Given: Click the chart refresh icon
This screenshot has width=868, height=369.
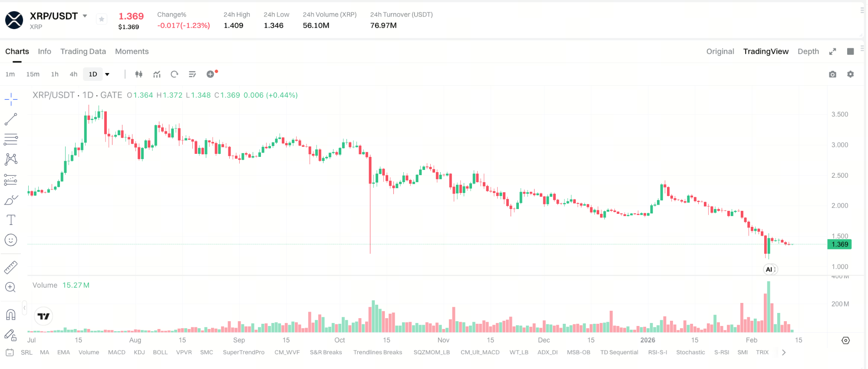Looking at the screenshot, I should [175, 74].
